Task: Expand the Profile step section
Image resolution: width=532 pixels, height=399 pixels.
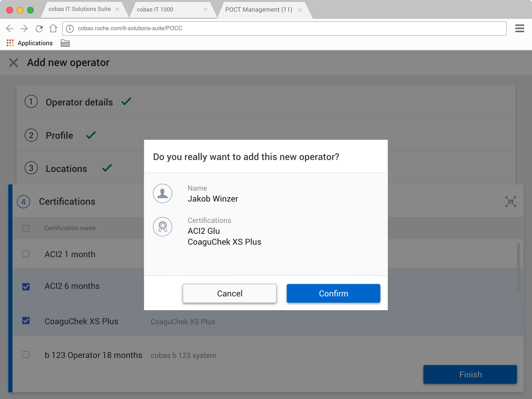Action: 59,135
